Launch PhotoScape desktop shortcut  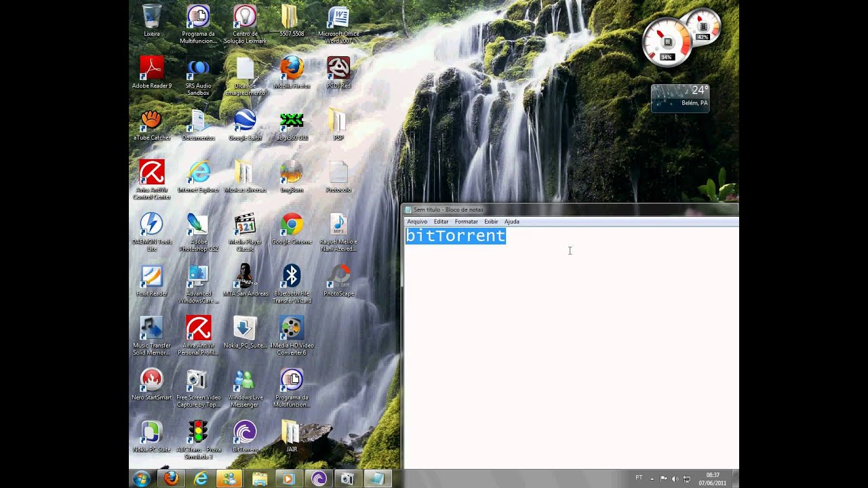click(x=338, y=281)
